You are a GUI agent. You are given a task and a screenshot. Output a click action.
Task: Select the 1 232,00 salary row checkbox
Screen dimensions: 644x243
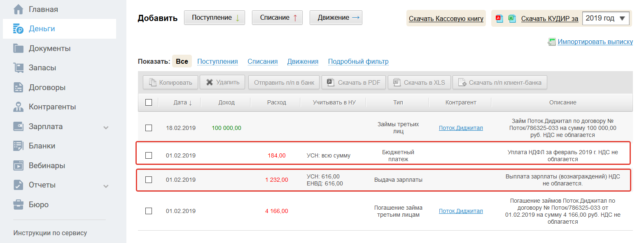149,180
